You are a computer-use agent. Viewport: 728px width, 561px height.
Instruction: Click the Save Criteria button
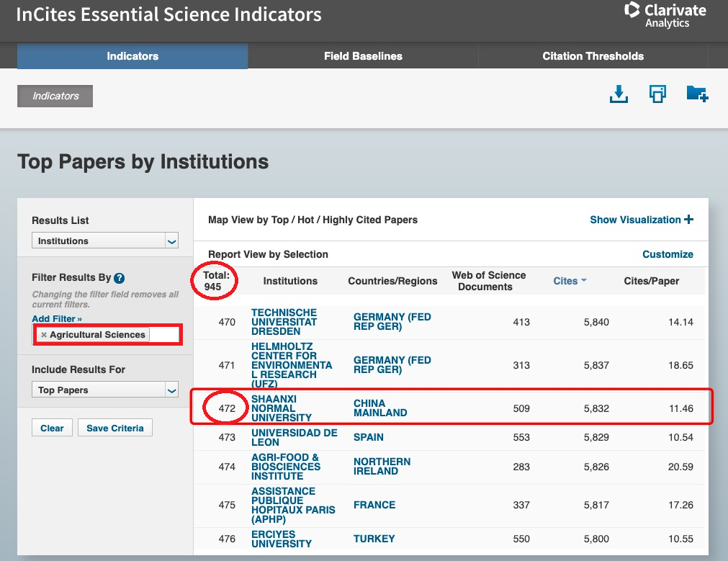pos(114,428)
